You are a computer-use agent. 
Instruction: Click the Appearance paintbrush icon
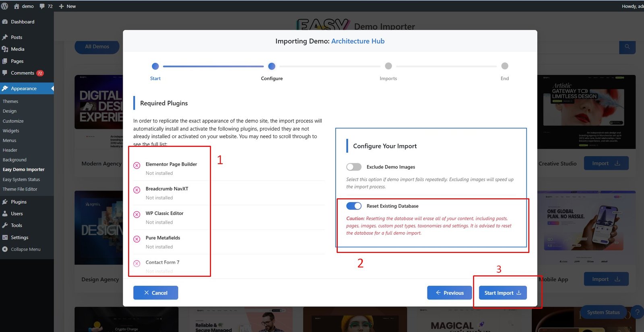coord(5,89)
